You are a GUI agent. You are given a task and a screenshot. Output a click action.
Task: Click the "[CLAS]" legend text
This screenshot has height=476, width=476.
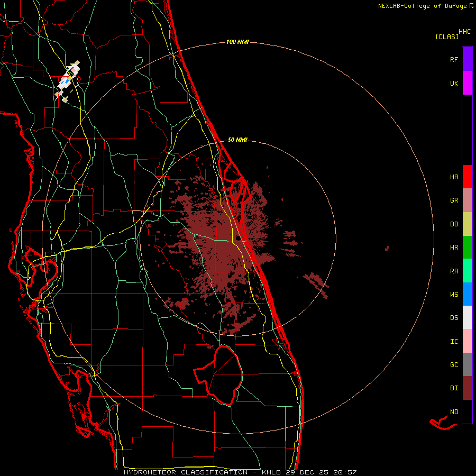pyautogui.click(x=447, y=36)
